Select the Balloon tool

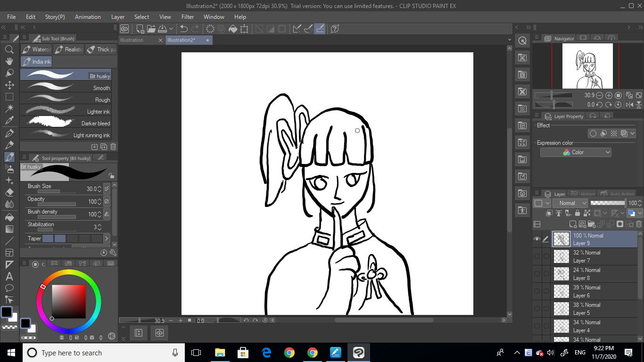9,288
